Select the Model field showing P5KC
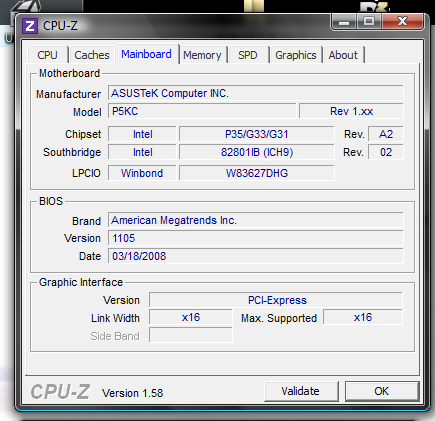Viewport: 435px width, 421px height. coord(202,111)
